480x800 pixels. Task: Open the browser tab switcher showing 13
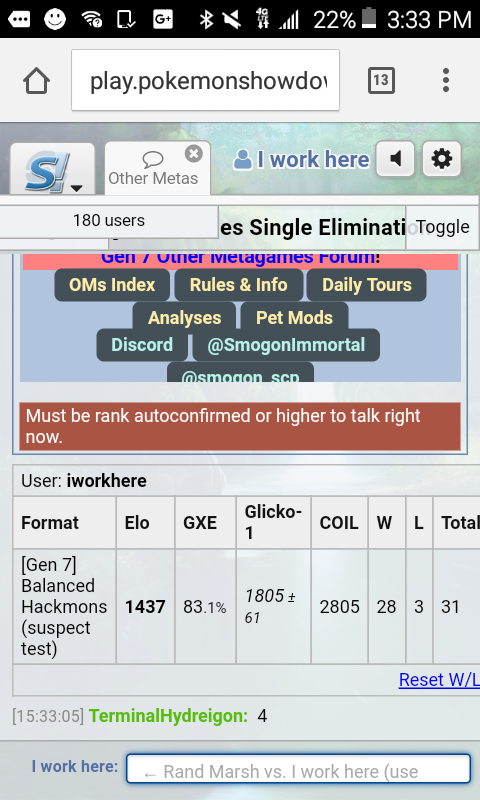pos(381,81)
